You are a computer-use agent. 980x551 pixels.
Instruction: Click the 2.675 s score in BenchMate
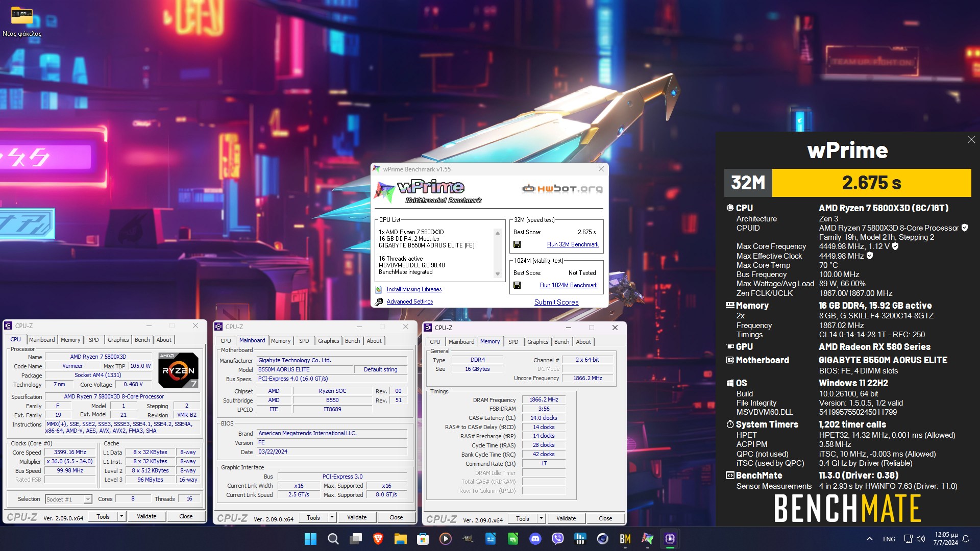pyautogui.click(x=871, y=183)
